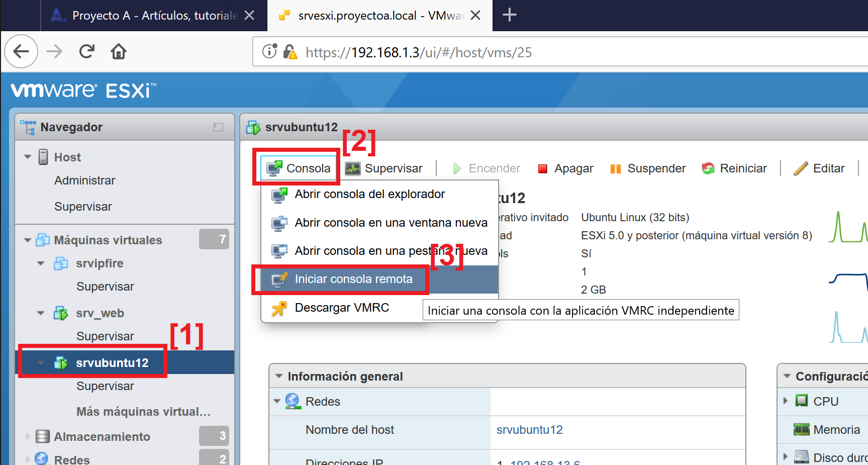The width and height of the screenshot is (868, 465).
Task: Expand the Almacenamiento tree node
Action: 28,436
